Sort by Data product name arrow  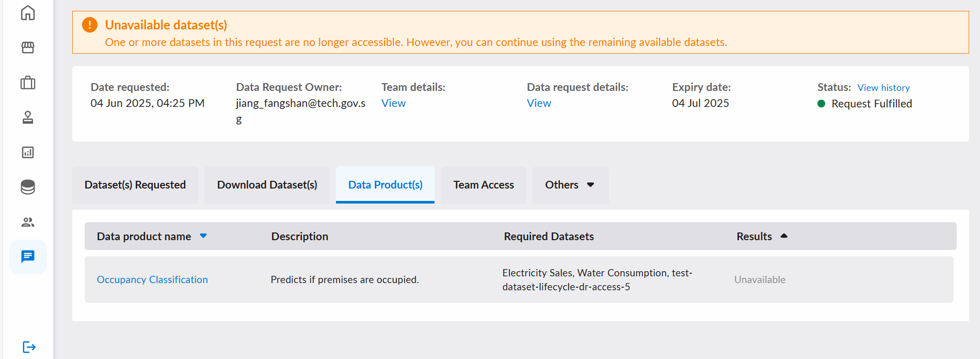(x=203, y=236)
